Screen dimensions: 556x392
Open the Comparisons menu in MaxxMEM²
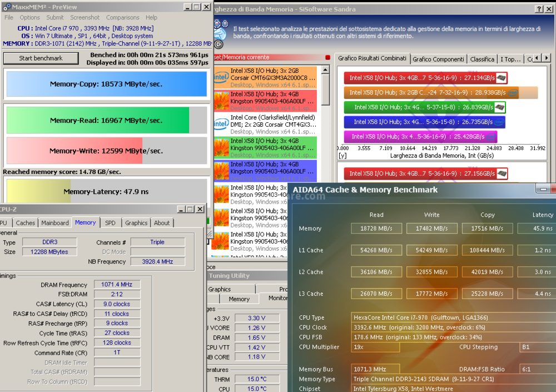pos(123,17)
